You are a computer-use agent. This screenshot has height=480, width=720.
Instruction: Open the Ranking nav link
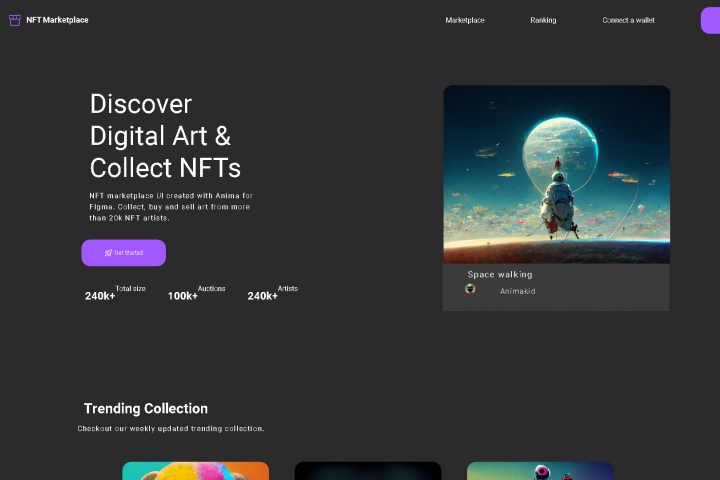(x=543, y=20)
